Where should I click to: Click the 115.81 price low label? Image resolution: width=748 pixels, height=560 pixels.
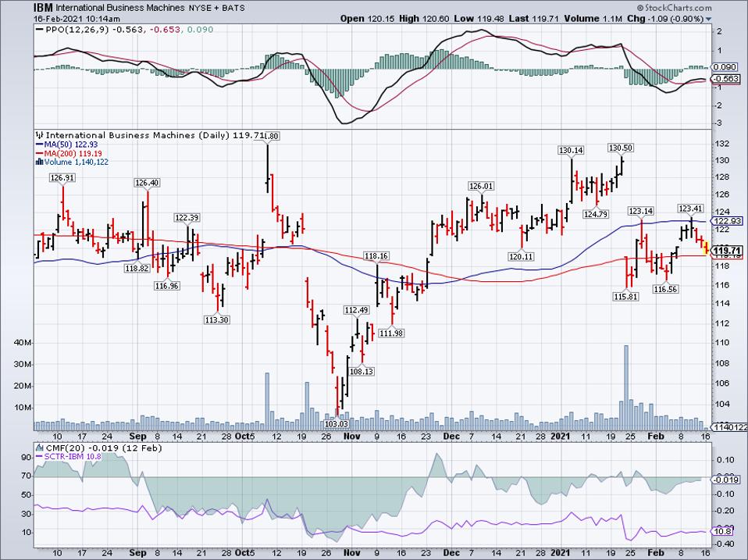tap(625, 297)
